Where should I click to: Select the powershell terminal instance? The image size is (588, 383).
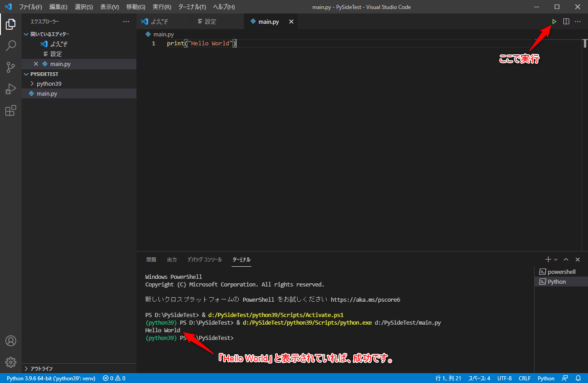click(x=561, y=272)
